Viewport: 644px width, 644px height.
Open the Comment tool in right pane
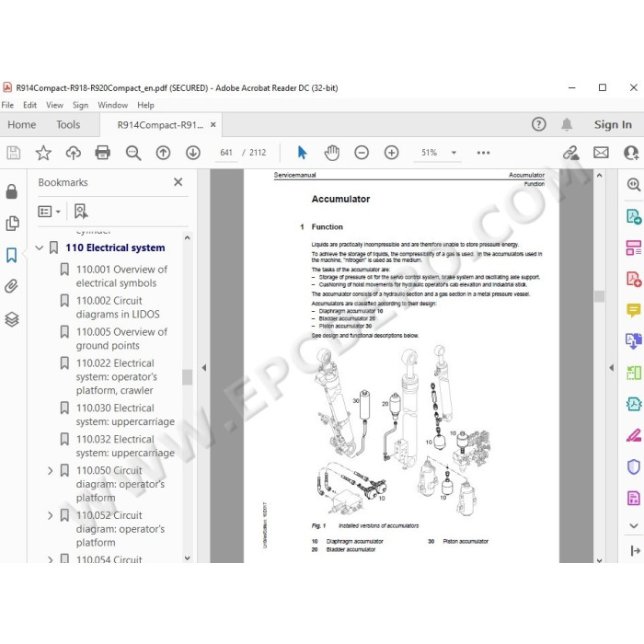click(x=633, y=310)
